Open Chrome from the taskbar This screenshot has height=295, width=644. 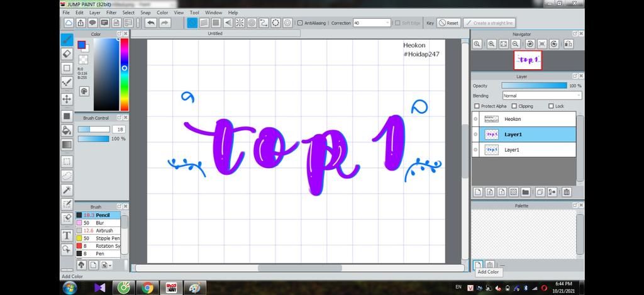tap(147, 287)
